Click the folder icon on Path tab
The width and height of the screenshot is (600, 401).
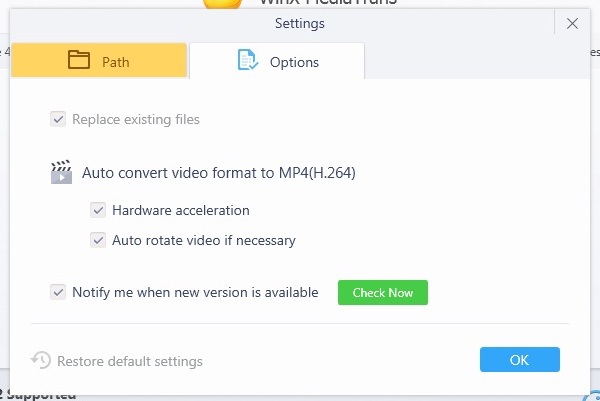(x=79, y=60)
